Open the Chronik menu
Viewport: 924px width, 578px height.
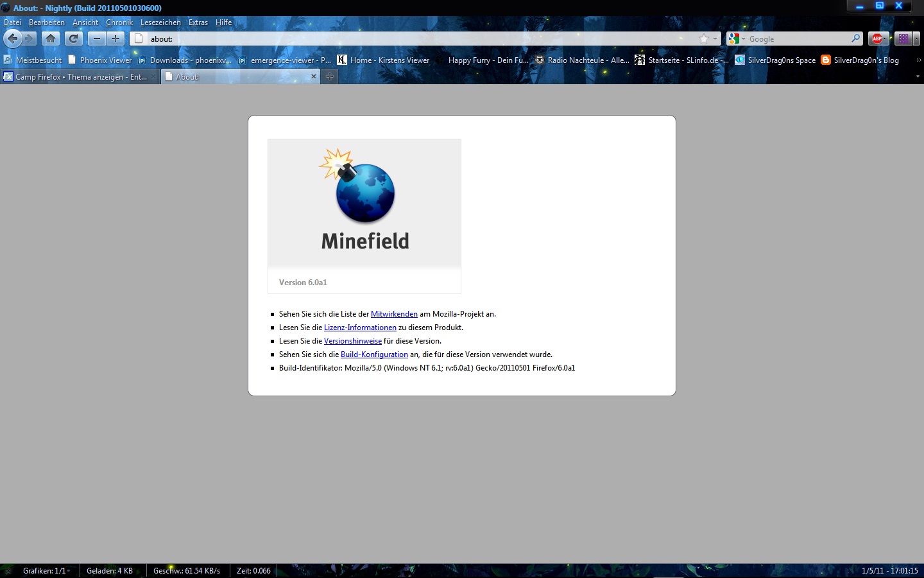click(119, 22)
